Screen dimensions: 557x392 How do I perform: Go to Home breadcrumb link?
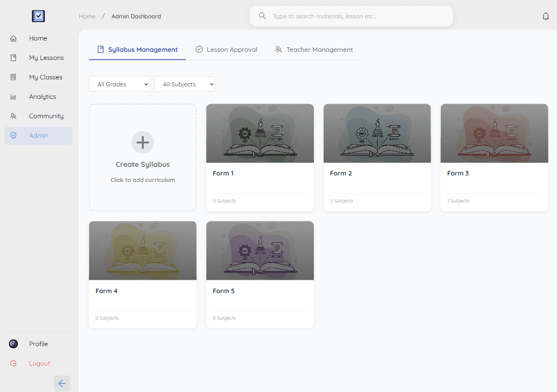pos(87,16)
